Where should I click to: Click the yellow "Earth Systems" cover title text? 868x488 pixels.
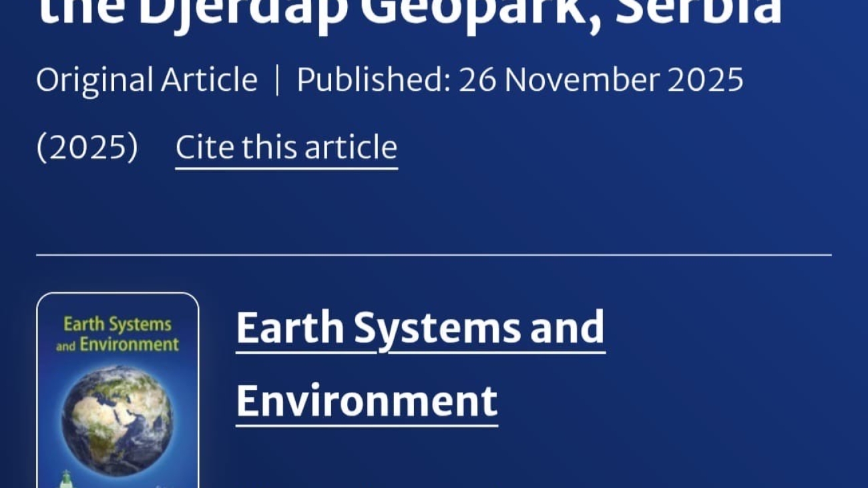pos(118,325)
